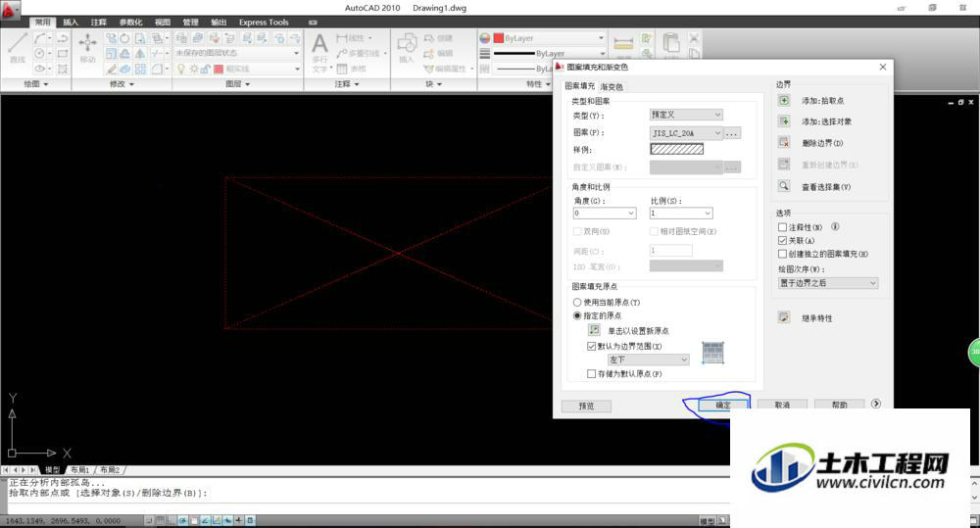Select the 使用当前原点 radio button
980x528 pixels.
[577, 303]
